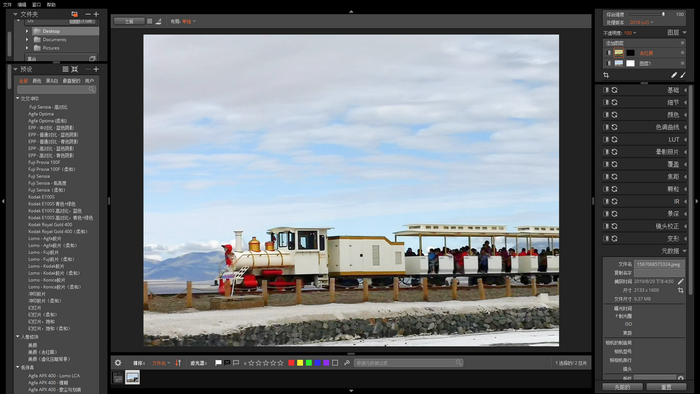Toggle the 细节 panel on/off switch
The image size is (700, 394).
click(x=606, y=102)
